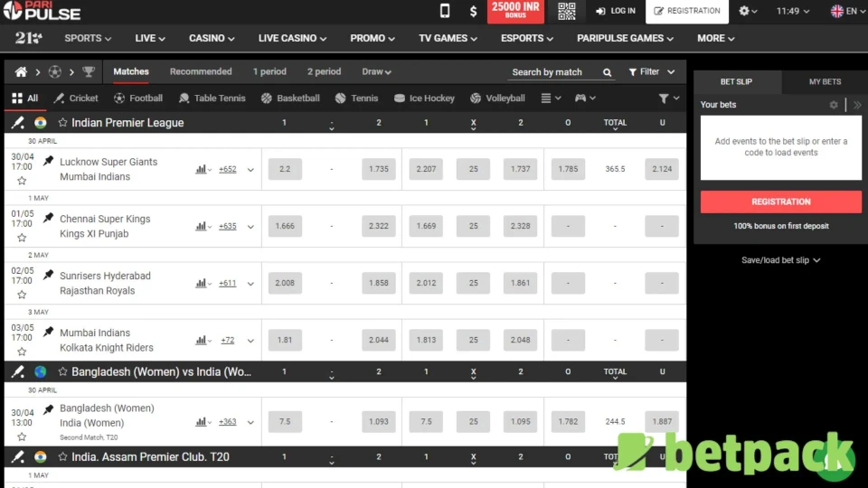This screenshot has width=868, height=488.
Task: Expand Sunrisers Hyderabad match markets chevron
Action: pos(250,284)
